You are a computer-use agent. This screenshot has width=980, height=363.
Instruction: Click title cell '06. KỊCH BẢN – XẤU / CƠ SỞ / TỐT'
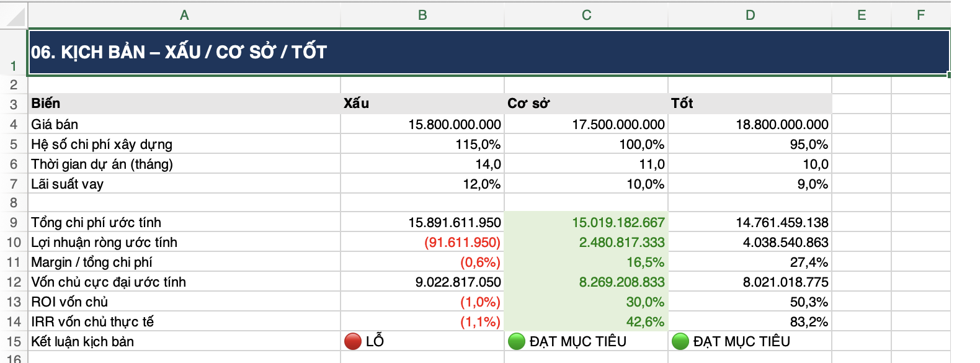[x=489, y=52]
